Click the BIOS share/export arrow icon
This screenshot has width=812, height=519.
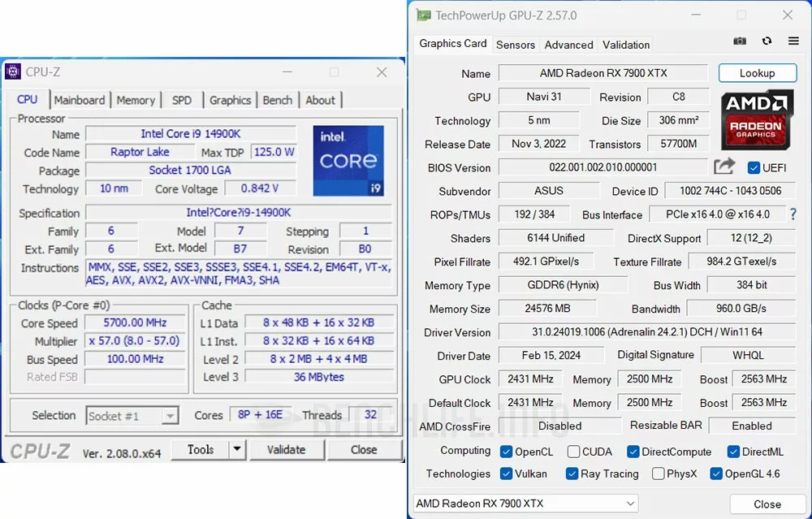tap(724, 167)
